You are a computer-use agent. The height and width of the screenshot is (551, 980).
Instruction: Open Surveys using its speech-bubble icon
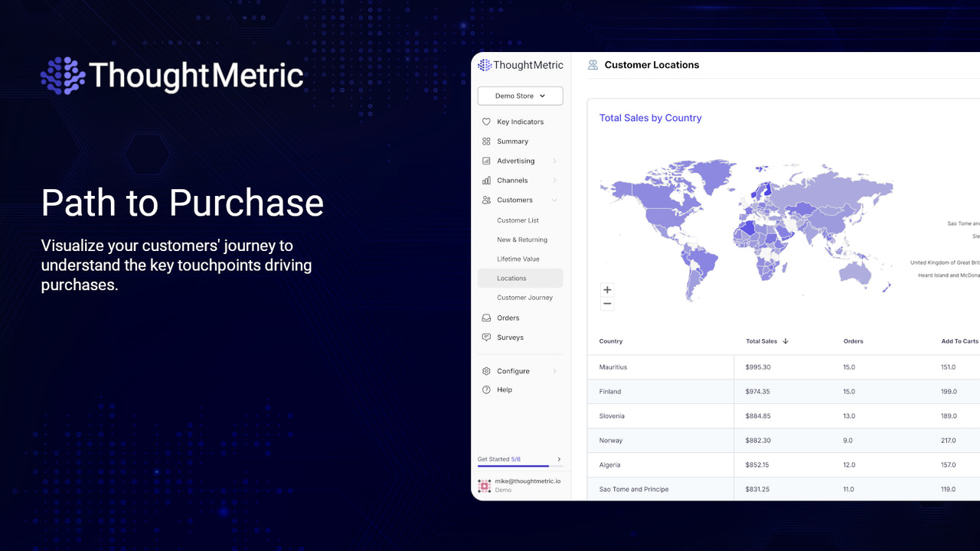(487, 337)
